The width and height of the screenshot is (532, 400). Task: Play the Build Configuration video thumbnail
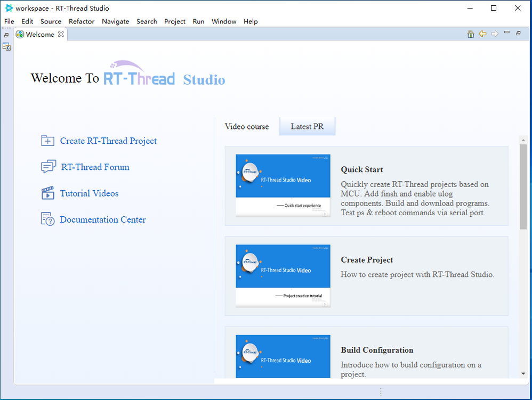click(283, 356)
